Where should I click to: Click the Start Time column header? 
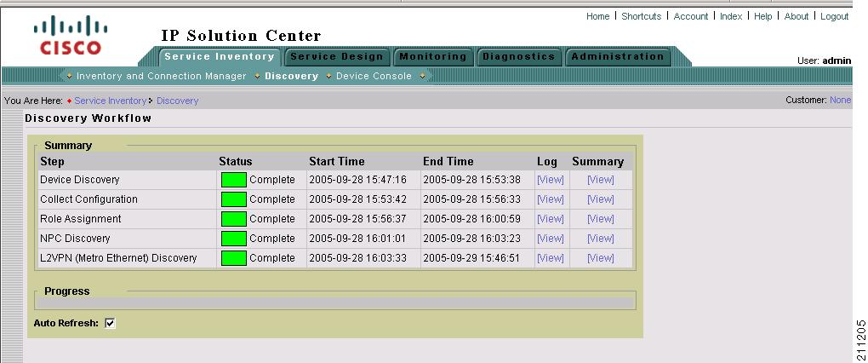337,161
